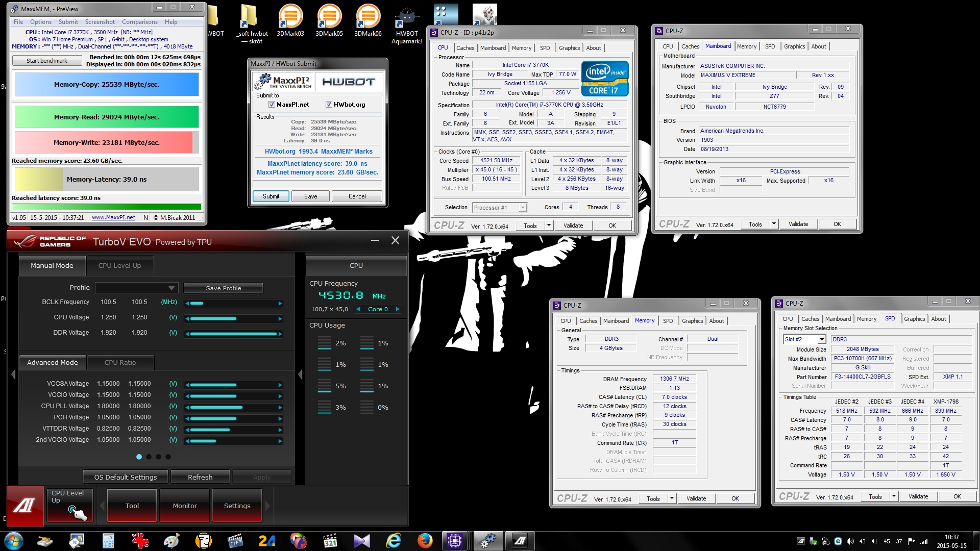Image resolution: width=980 pixels, height=551 pixels.
Task: Click the volume speaker tray icon
Action: coord(850,541)
